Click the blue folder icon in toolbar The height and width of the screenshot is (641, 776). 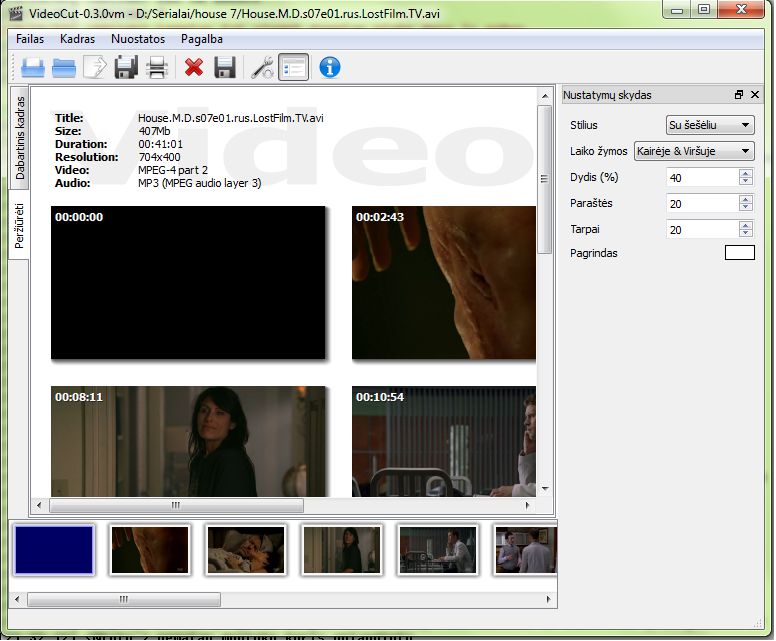pos(64,68)
